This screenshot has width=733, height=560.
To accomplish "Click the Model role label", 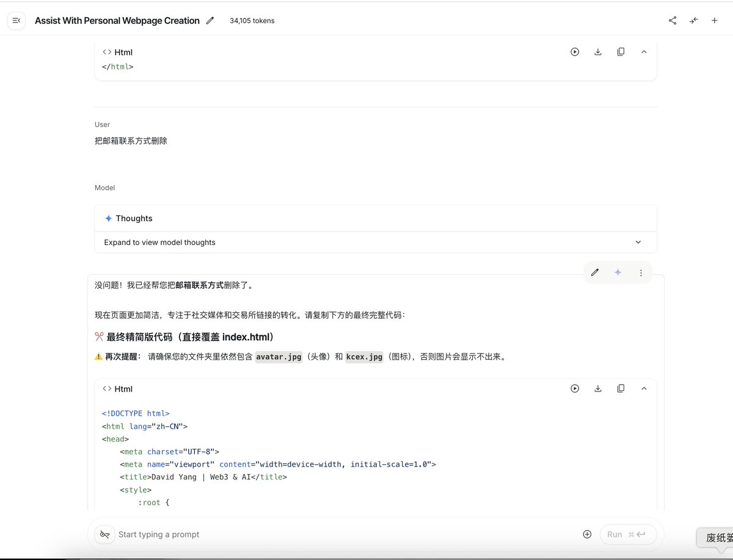I will pyautogui.click(x=104, y=188).
